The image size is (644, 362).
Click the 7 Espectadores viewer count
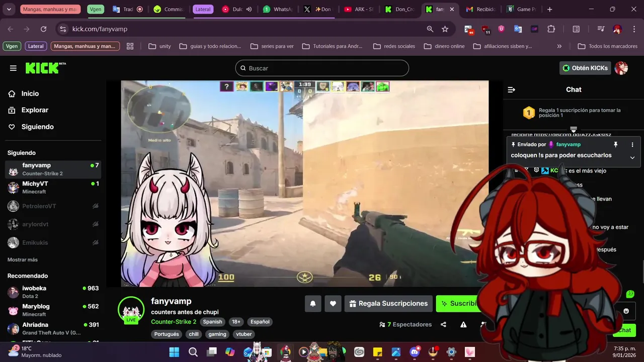(x=406, y=325)
